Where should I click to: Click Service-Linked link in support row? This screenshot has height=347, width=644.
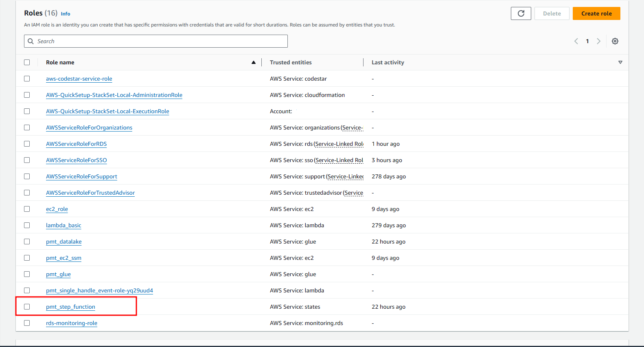point(346,176)
